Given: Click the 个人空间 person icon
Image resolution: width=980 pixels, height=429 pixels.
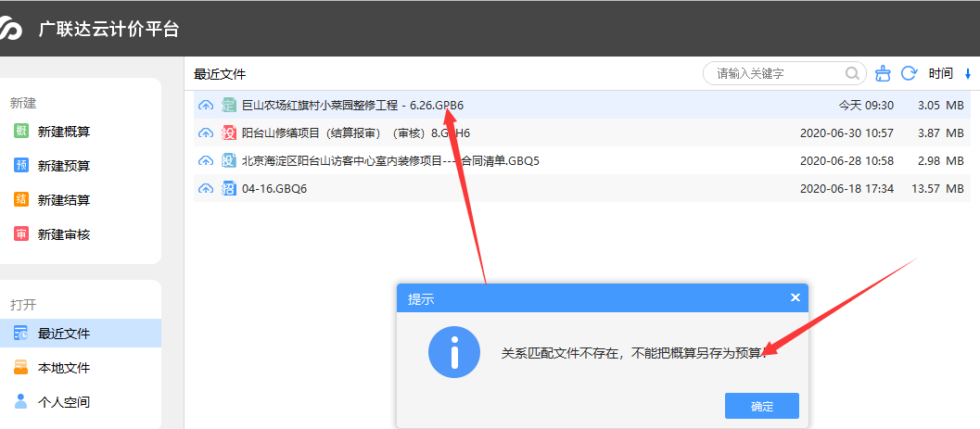Looking at the screenshot, I should pyautogui.click(x=21, y=401).
